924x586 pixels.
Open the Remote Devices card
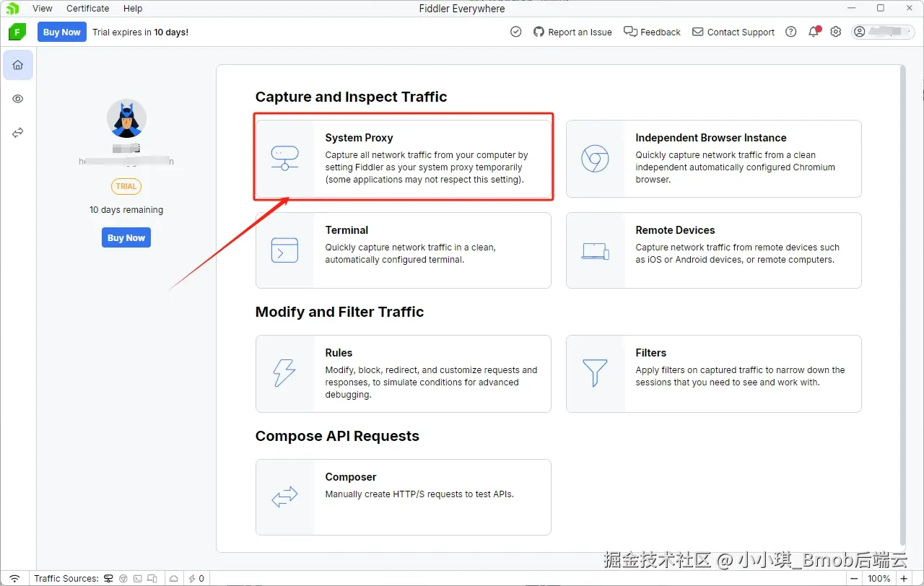coord(714,250)
